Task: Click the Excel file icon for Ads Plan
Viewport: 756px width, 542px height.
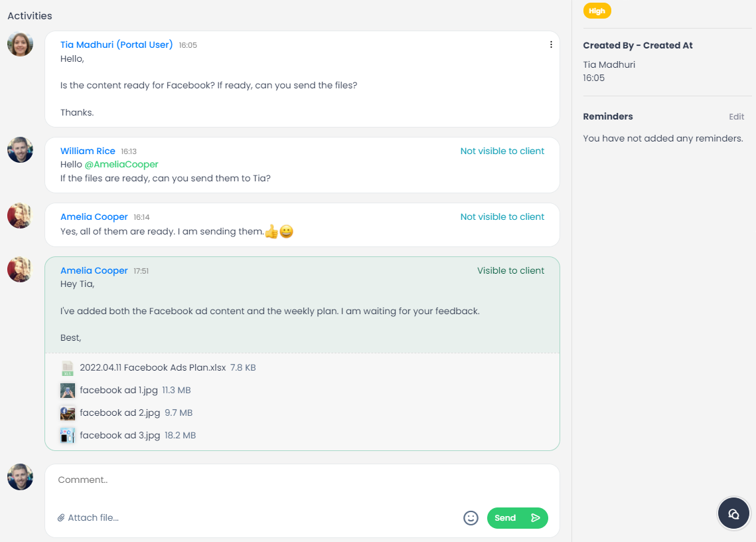Action: click(x=68, y=368)
